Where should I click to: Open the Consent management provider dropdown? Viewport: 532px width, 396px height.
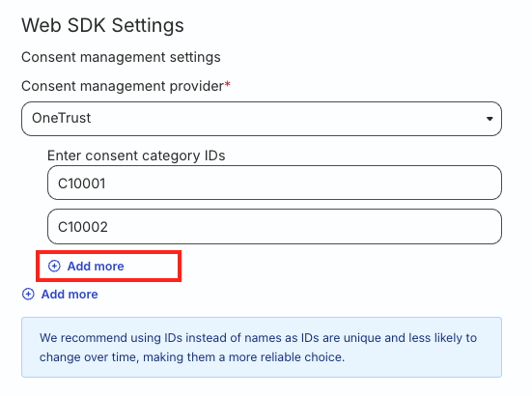(262, 119)
